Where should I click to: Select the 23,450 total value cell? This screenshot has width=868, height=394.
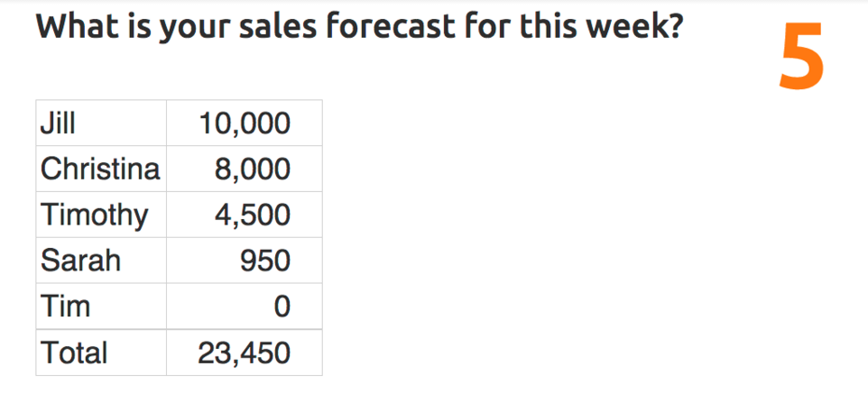point(245,353)
